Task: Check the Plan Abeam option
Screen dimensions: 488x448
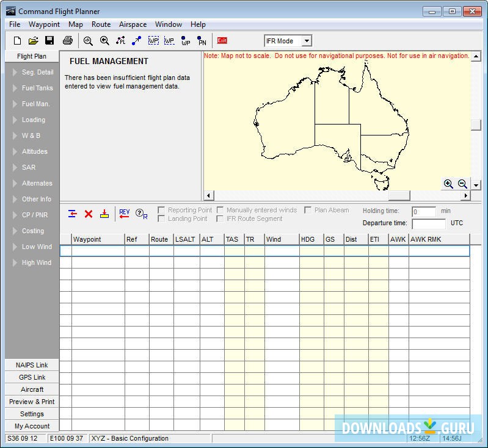Action: [308, 210]
